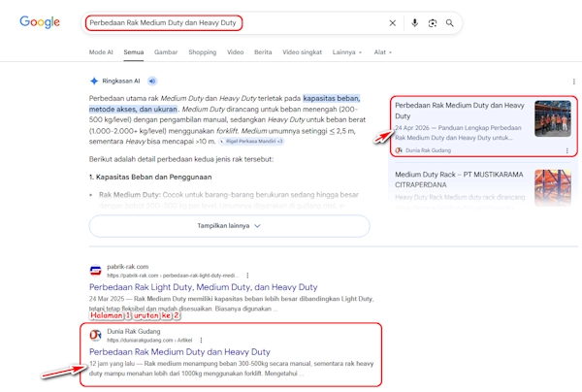Click the Ringkasan AI sparkle icon
Screen dimensions: 582x392
94,81
